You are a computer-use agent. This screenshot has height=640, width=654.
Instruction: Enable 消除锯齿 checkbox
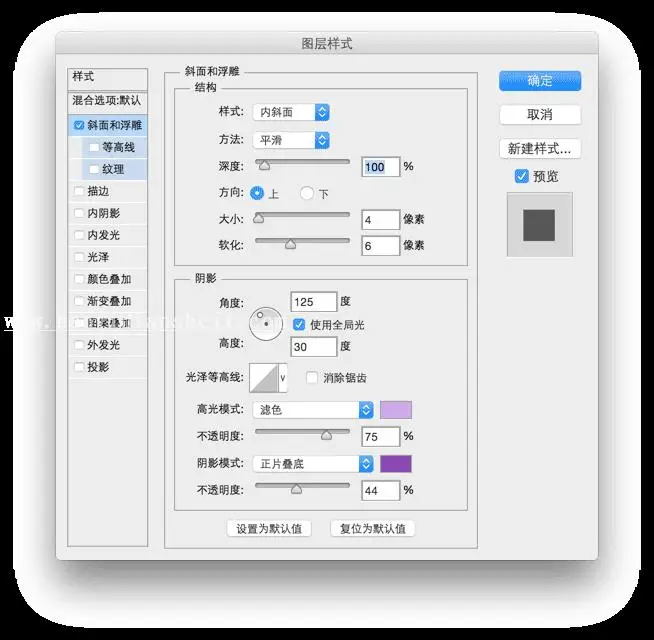click(312, 378)
